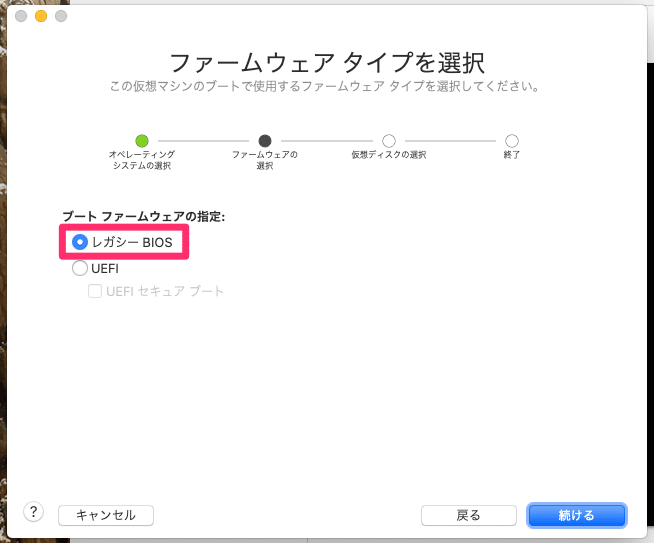Click the 終了 step circle
This screenshot has height=543, width=654.
512,141
